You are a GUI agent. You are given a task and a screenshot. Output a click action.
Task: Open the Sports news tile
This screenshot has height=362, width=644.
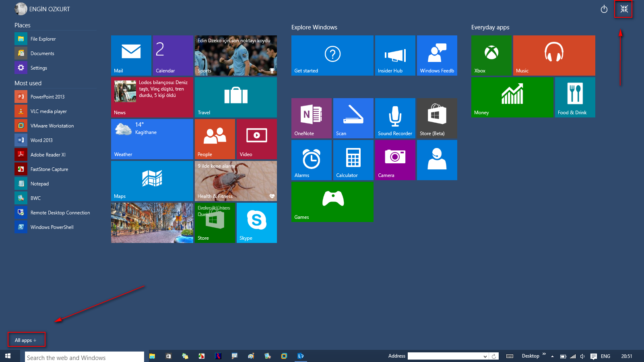[x=236, y=56]
